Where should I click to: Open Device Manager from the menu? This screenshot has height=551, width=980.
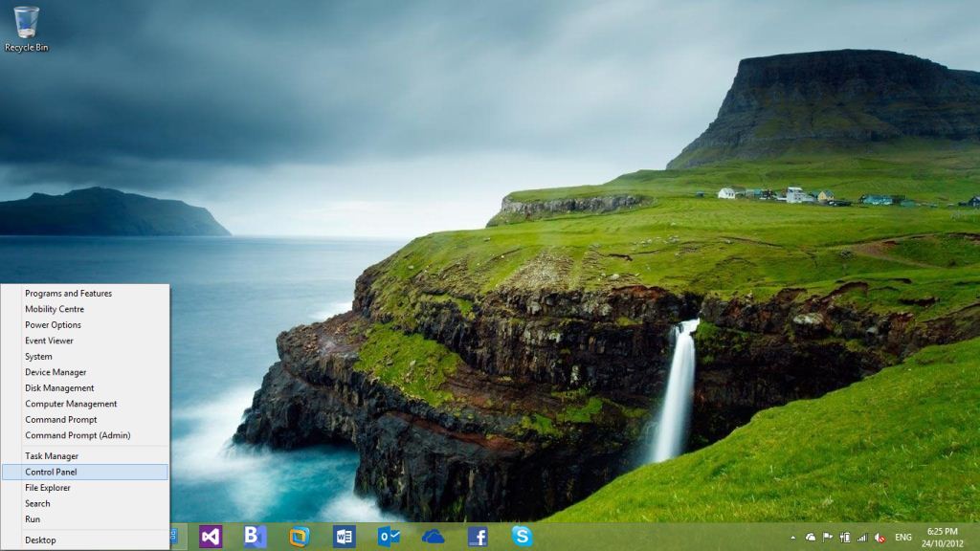(x=85, y=372)
